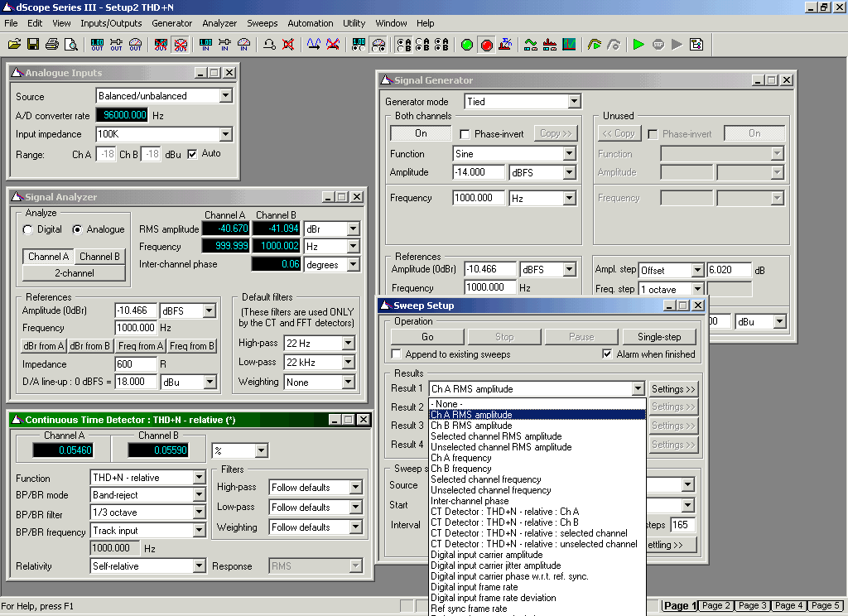Click the open folder toolbar icon
Image resolution: width=848 pixels, height=616 pixels.
[x=15, y=45]
